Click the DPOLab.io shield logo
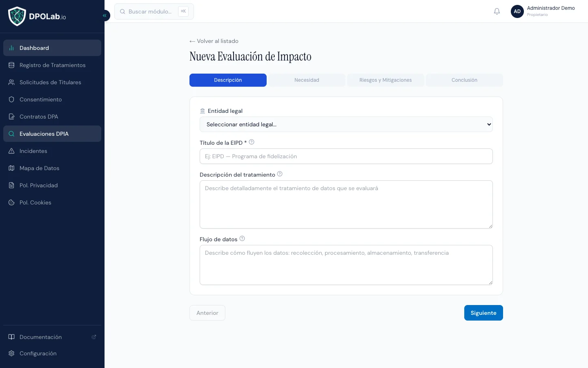Image resolution: width=588 pixels, height=368 pixels. 17,16
